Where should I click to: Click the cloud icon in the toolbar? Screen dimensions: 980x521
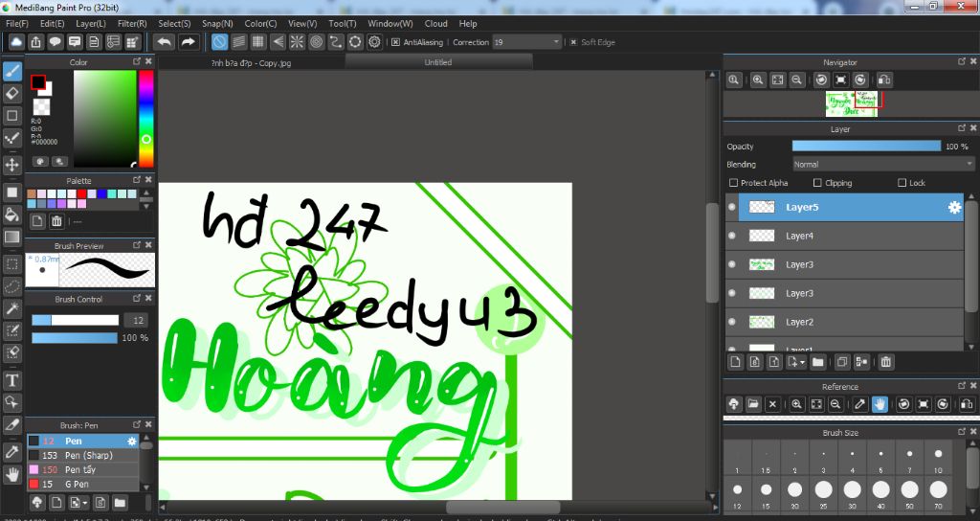pos(16,42)
